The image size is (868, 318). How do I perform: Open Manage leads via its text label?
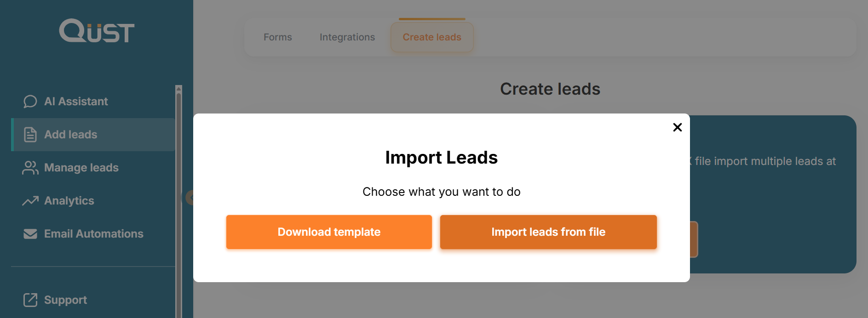(81, 168)
